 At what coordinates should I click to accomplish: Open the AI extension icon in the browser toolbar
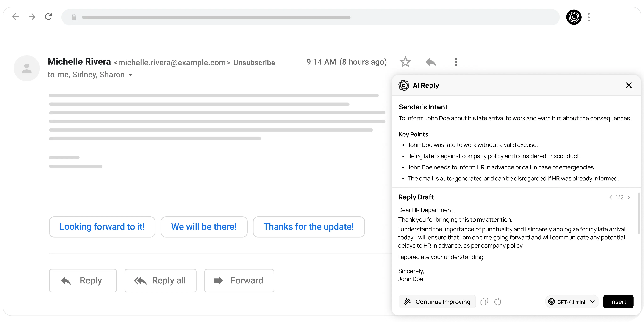point(574,17)
